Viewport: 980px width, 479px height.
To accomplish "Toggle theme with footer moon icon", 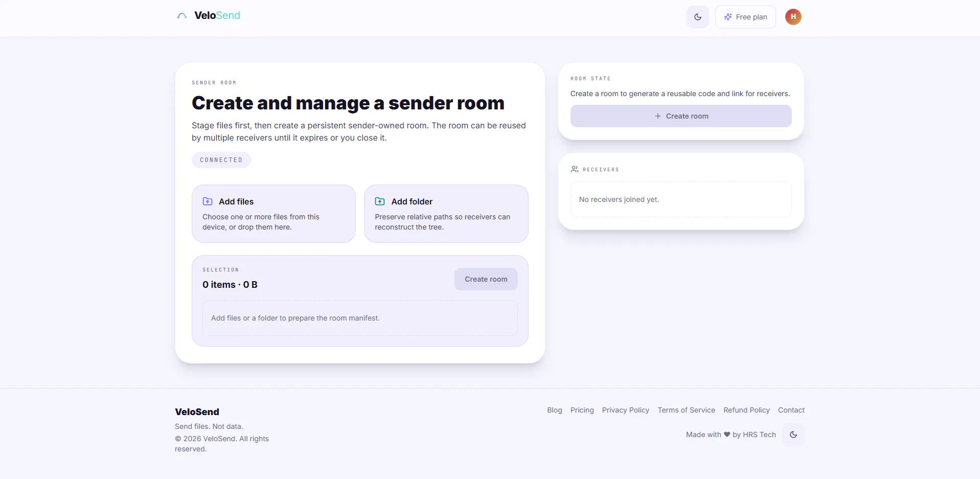I will (x=793, y=435).
